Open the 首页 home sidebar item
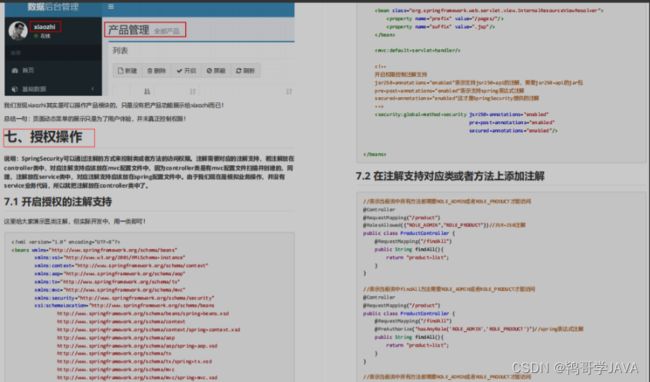Image resolution: width=650 pixels, height=382 pixels. [x=53, y=70]
